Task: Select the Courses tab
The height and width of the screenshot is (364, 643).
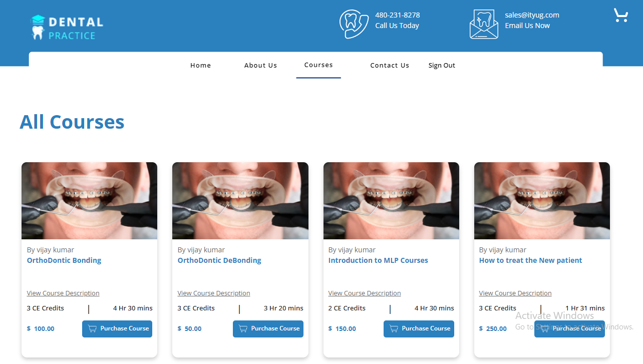Action: (318, 65)
